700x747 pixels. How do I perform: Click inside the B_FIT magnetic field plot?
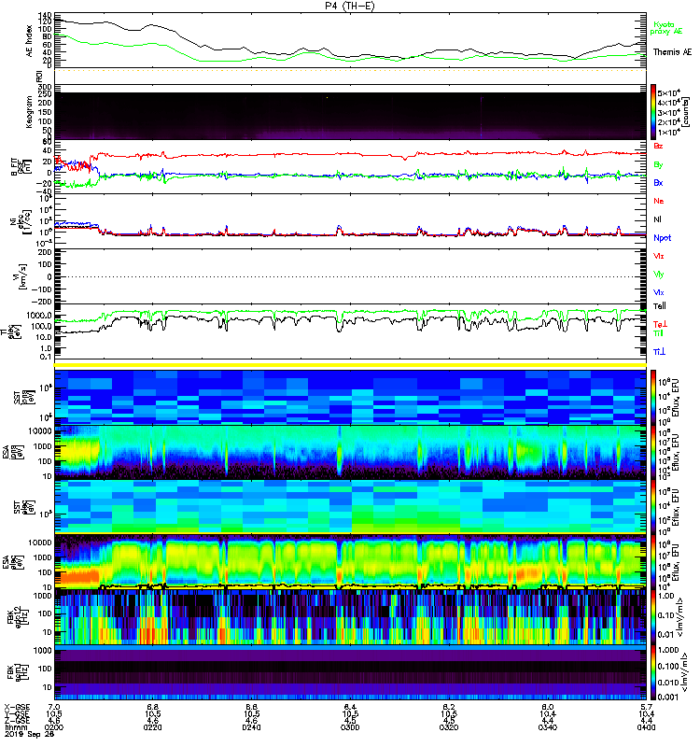[351, 167]
